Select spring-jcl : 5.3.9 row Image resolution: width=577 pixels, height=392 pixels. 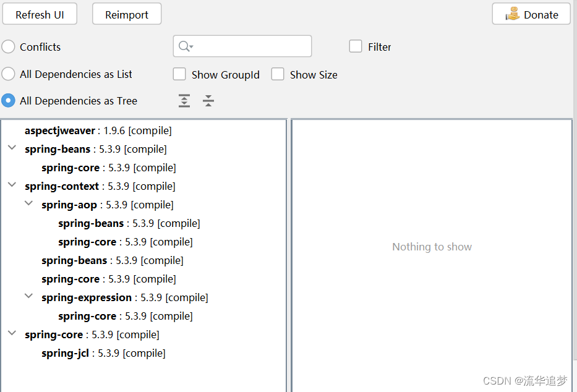(x=103, y=353)
